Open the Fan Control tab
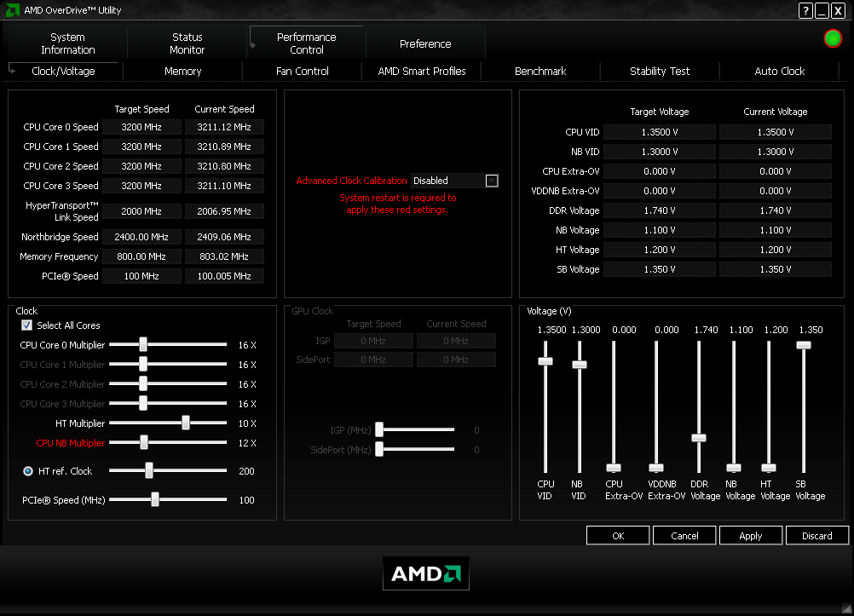 click(x=302, y=71)
